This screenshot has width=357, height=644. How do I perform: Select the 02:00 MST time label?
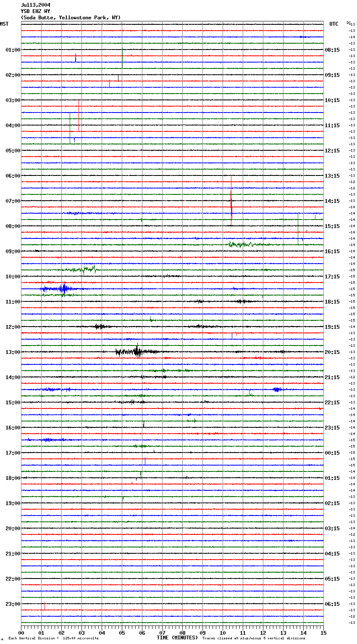[x=13, y=75]
